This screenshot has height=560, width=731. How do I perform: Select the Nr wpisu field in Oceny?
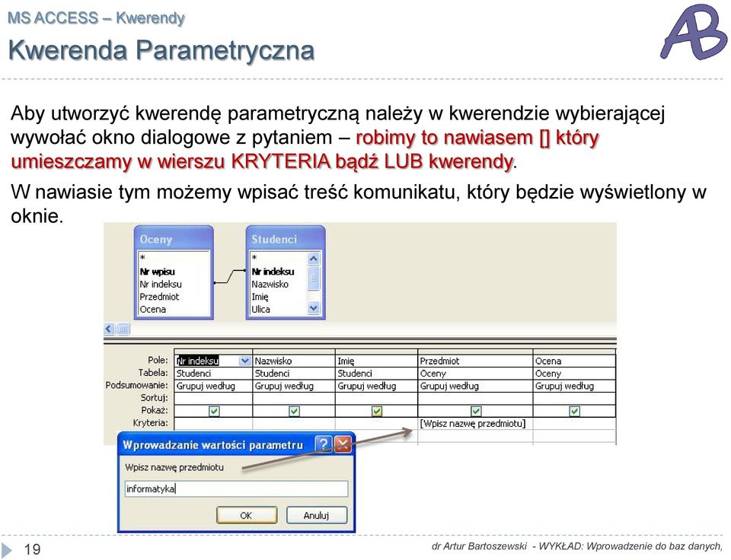coord(157,272)
